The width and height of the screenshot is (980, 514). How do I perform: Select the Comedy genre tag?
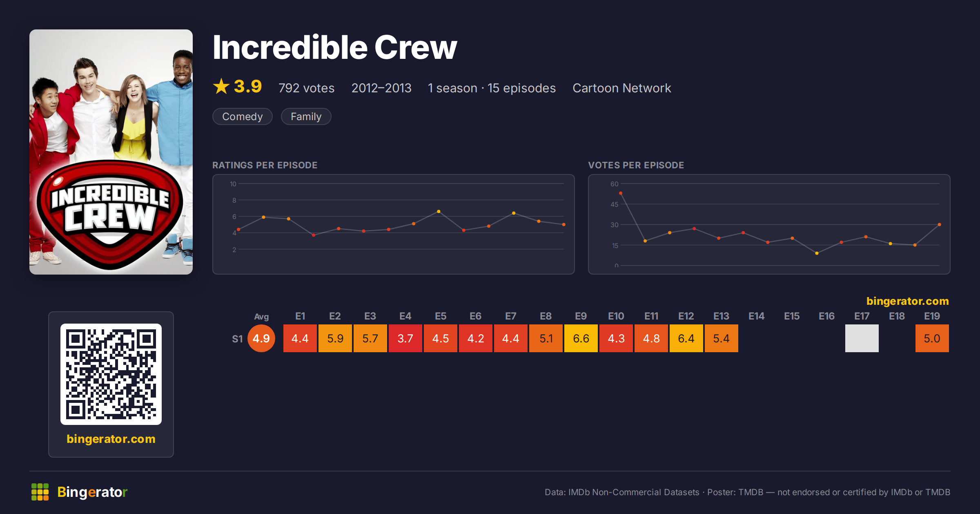tap(243, 116)
